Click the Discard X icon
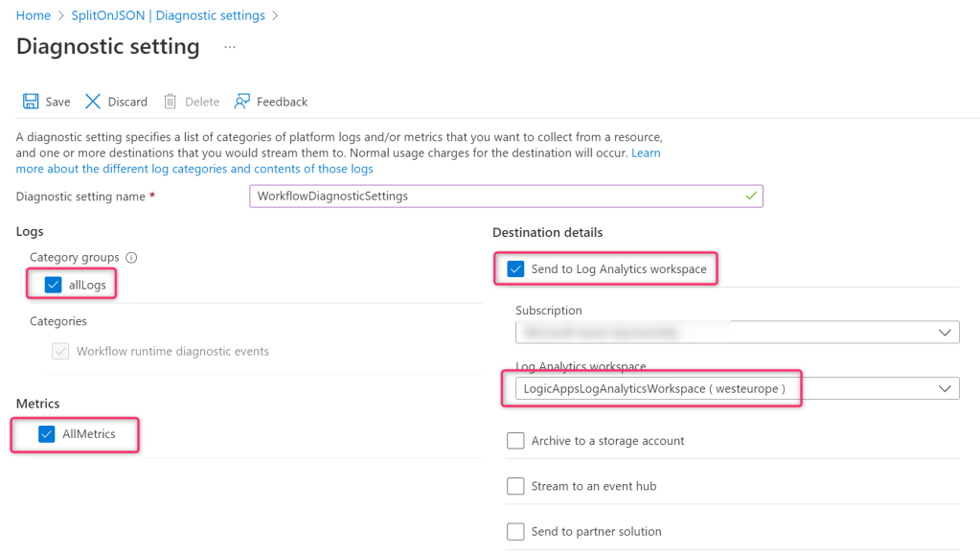This screenshot has width=980, height=556. tap(93, 102)
